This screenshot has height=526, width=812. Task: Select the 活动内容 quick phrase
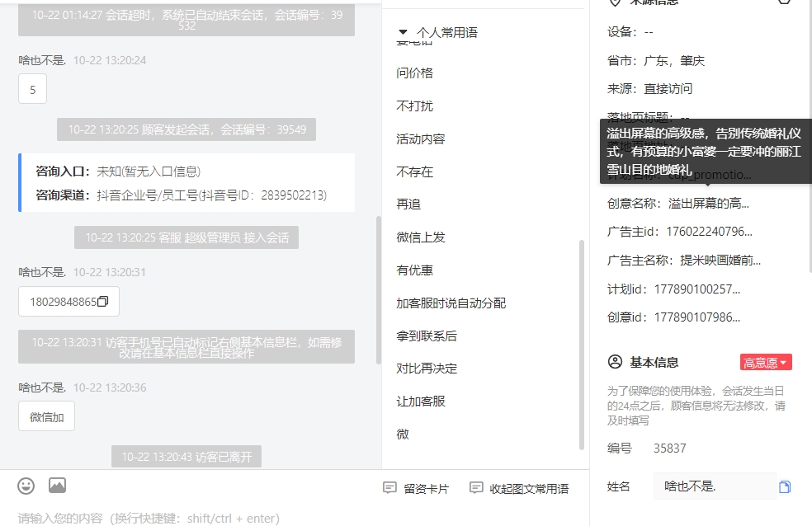[421, 139]
